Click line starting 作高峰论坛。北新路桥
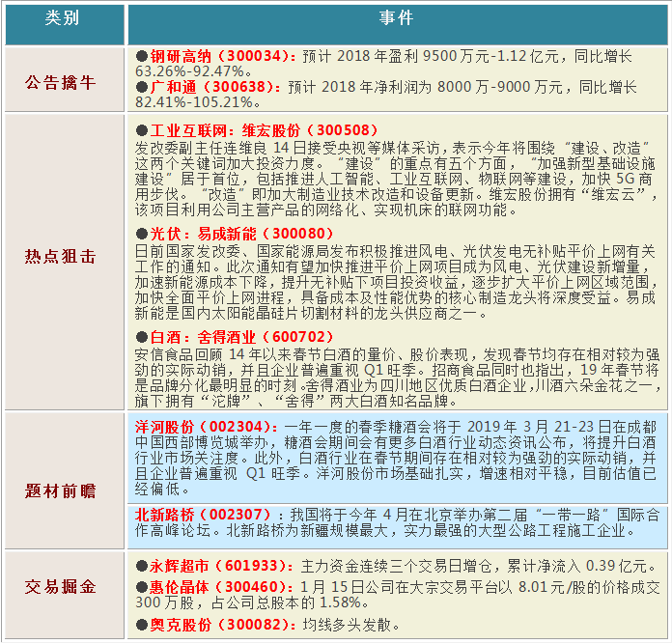Image resolution: width=672 pixels, height=644 pixels. [x=385, y=530]
